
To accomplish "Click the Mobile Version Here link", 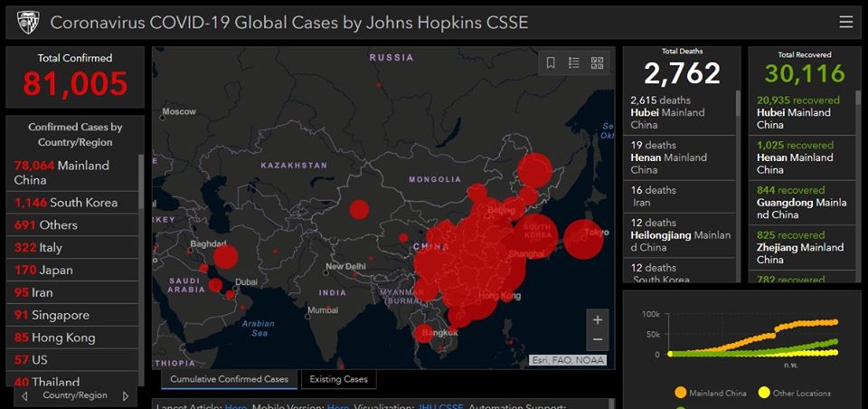I will coord(336,407).
